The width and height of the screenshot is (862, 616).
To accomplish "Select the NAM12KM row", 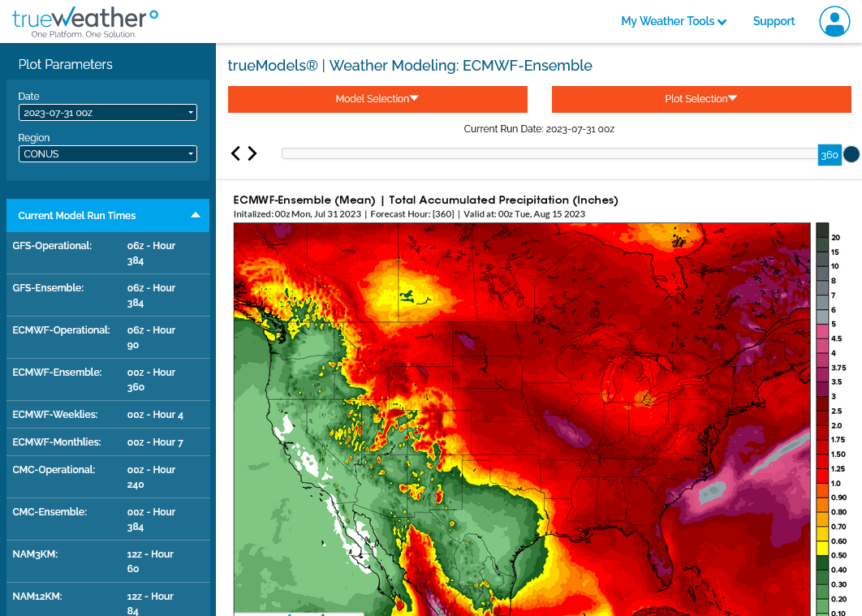I will [x=108, y=600].
